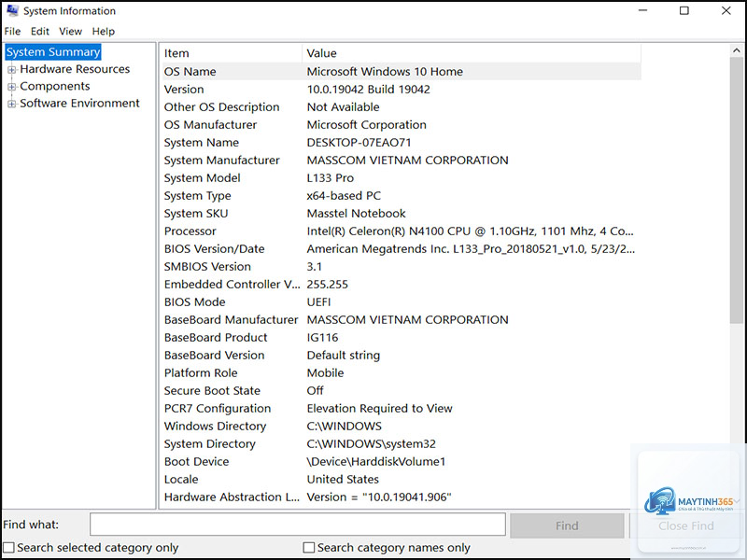
Task: Click the System Model item
Action: 202,178
